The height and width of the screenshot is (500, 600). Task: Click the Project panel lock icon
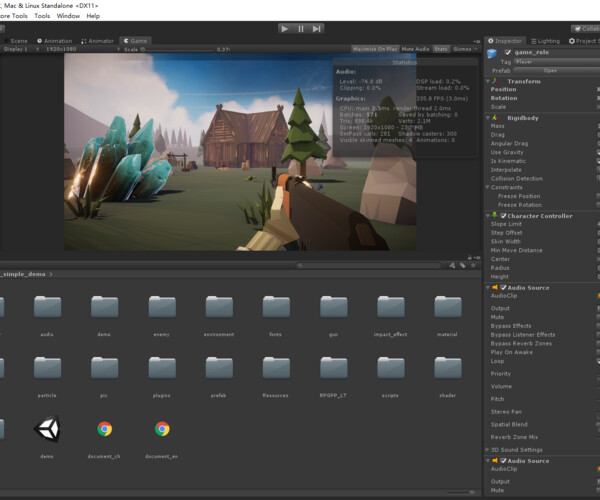point(470,257)
